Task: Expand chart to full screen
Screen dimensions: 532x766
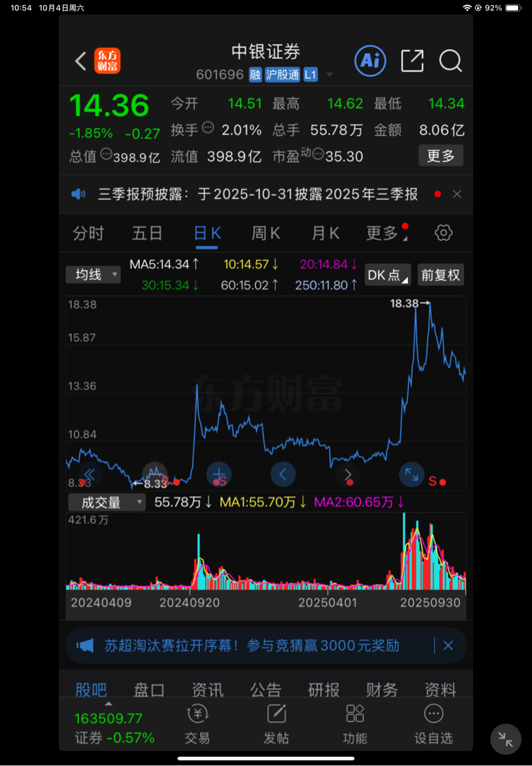Action: pos(411,474)
